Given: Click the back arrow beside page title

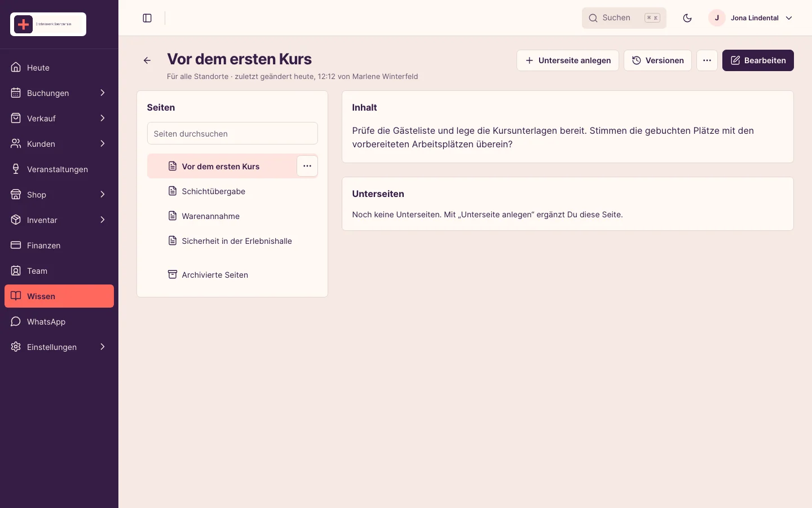Looking at the screenshot, I should point(147,60).
